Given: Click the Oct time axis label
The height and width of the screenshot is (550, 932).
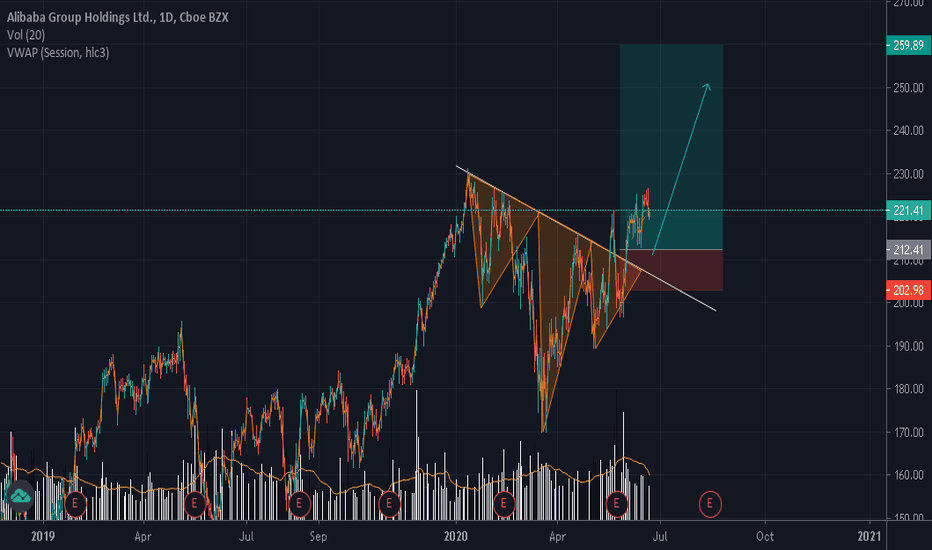Looking at the screenshot, I should click(x=765, y=536).
